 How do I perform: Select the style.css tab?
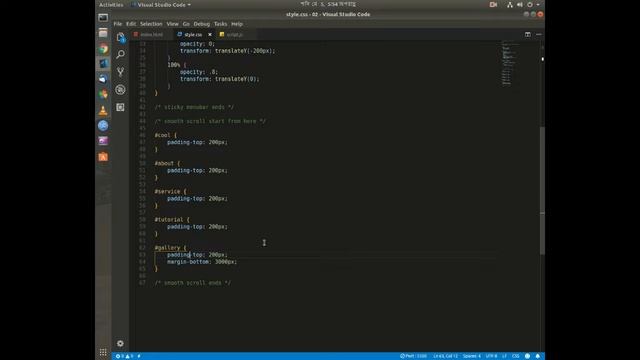(x=193, y=35)
